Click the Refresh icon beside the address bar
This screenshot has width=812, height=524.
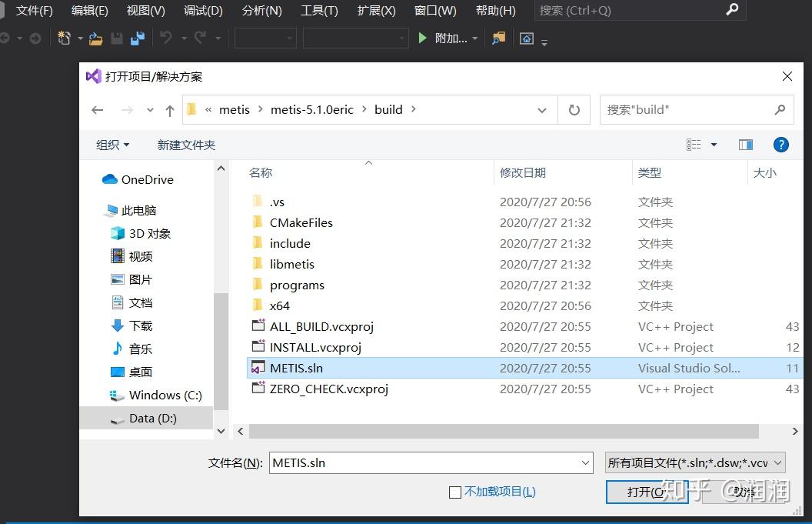pos(574,109)
